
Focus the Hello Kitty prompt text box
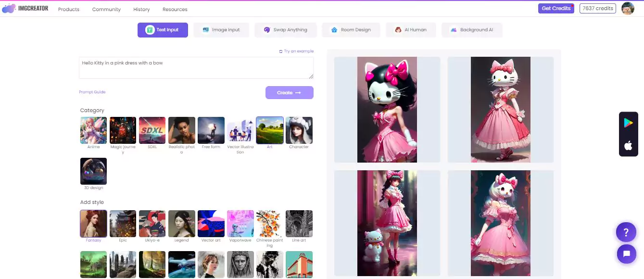pyautogui.click(x=196, y=68)
